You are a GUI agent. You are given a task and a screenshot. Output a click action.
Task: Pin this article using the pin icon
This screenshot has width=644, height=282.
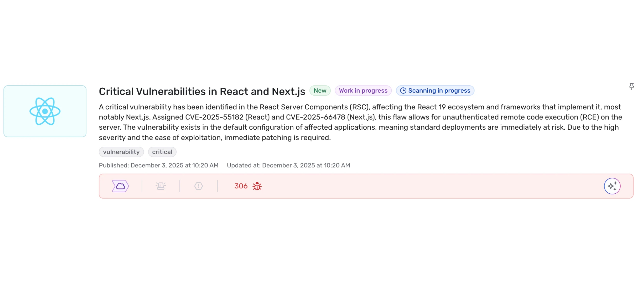(x=632, y=86)
